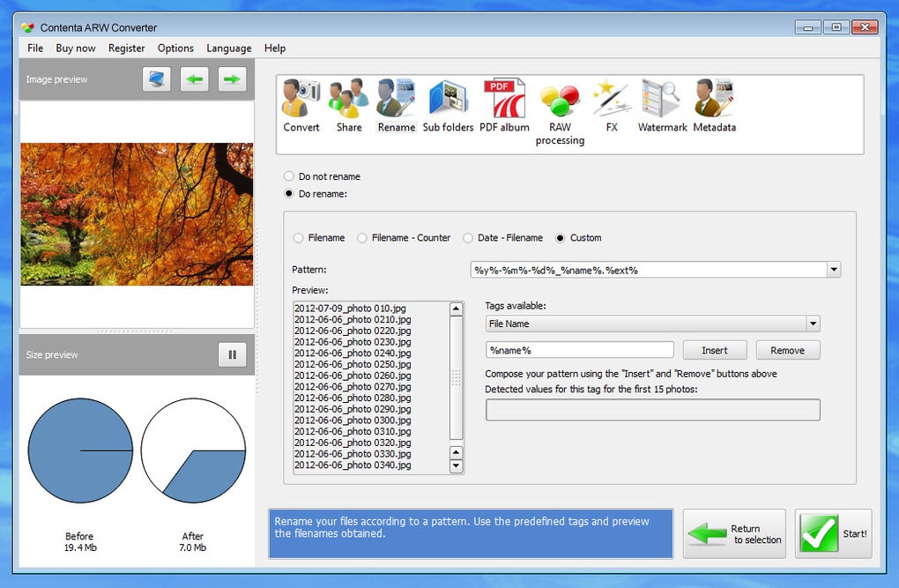Image resolution: width=899 pixels, height=588 pixels.
Task: Open the Convert tool icon
Action: [301, 106]
